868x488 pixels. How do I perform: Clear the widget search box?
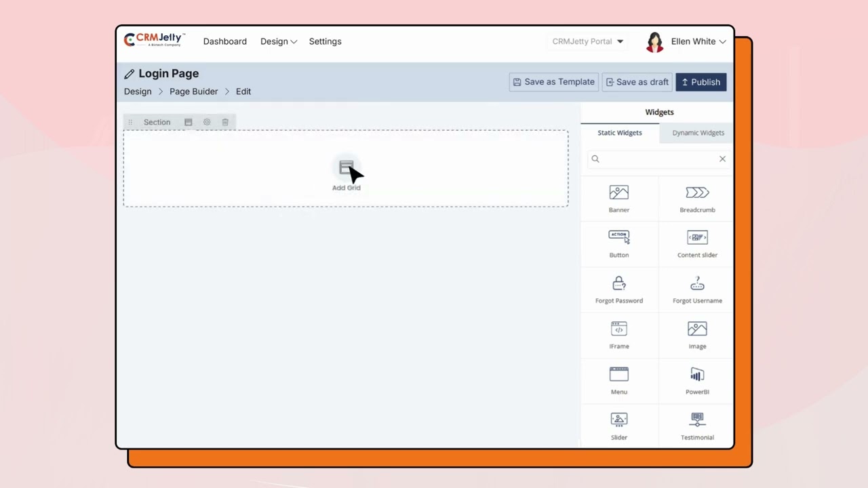pos(722,159)
